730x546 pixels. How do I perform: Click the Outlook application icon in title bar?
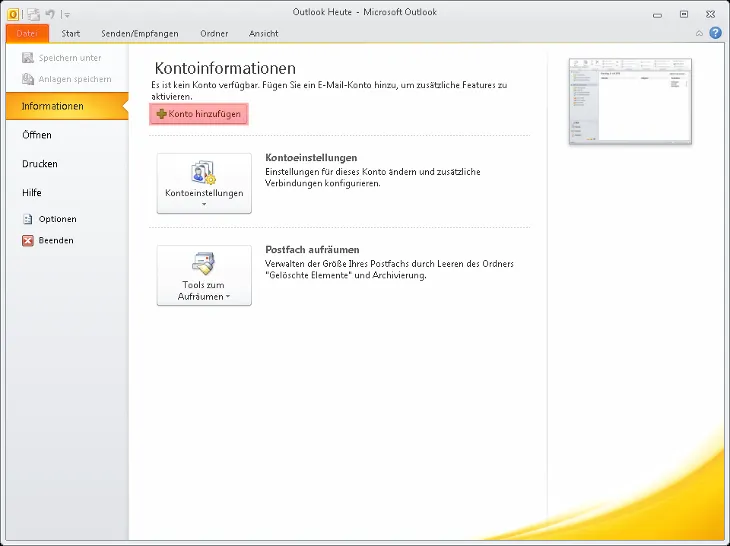point(13,14)
